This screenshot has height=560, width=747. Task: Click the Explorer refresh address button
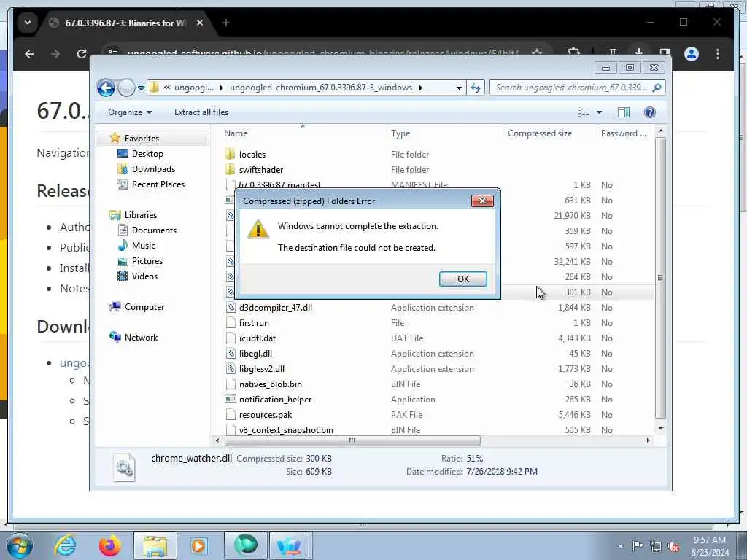pos(475,87)
